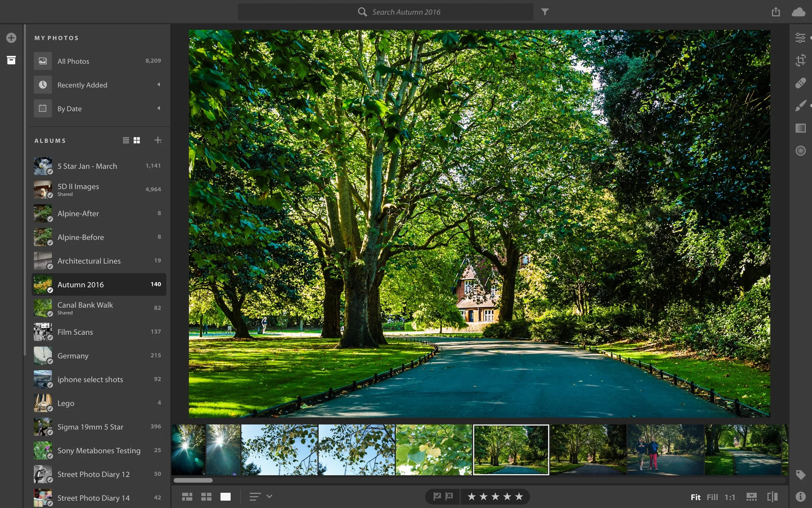Flag photo as rejected
The height and width of the screenshot is (508, 812).
click(449, 496)
